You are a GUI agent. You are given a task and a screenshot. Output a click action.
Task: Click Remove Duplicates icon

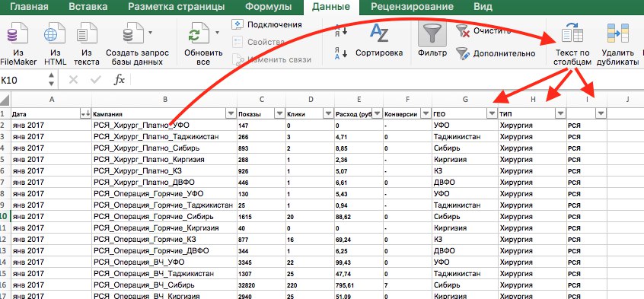coord(617,33)
